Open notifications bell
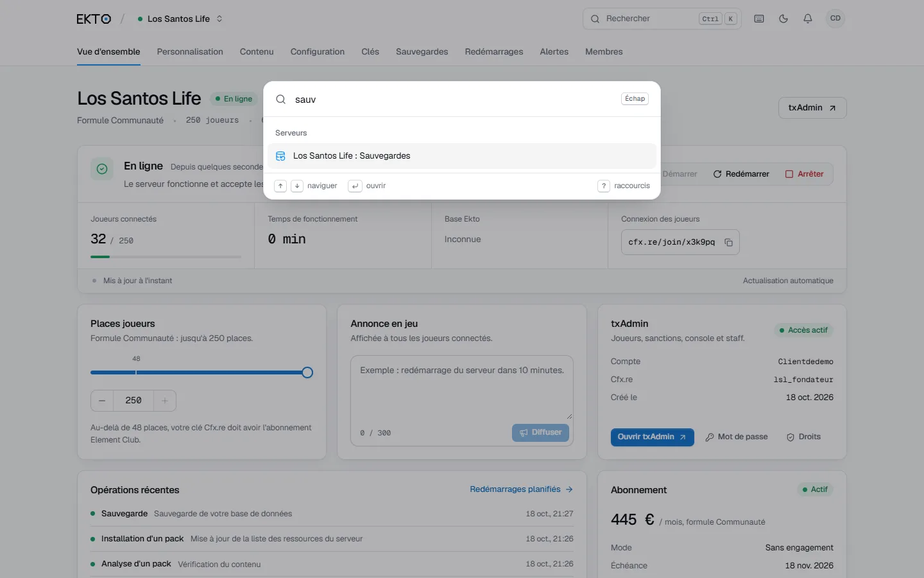 tap(808, 19)
